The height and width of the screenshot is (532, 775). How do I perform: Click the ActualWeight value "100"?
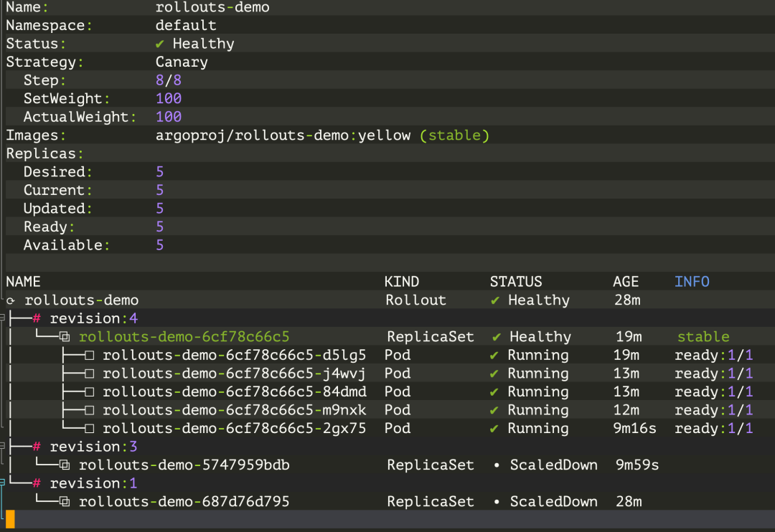pyautogui.click(x=169, y=117)
